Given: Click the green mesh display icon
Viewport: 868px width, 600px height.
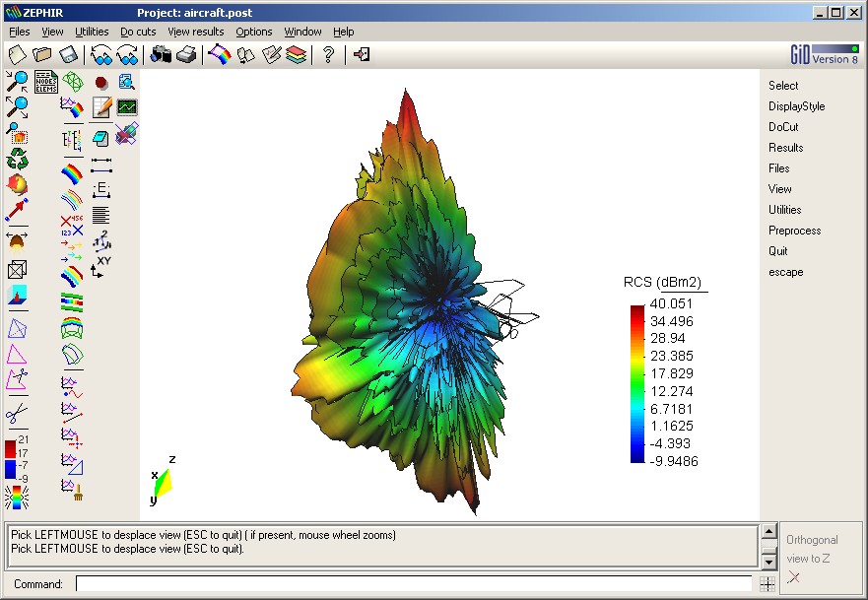Looking at the screenshot, I should [x=73, y=82].
